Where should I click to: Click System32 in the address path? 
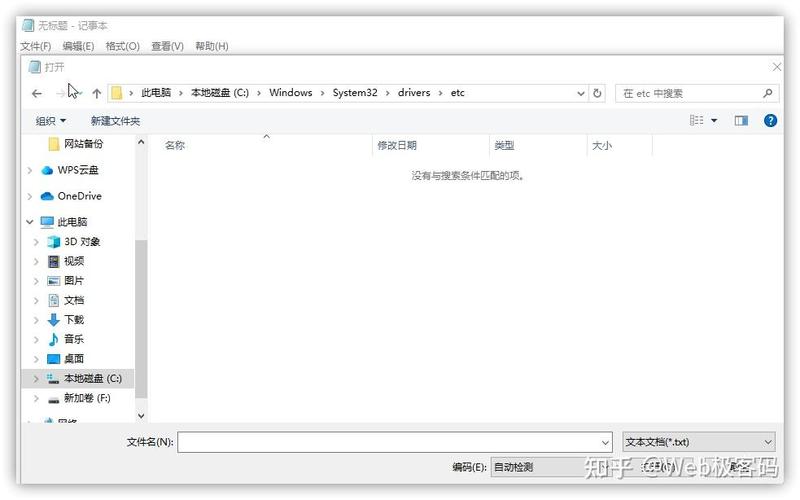[x=354, y=93]
